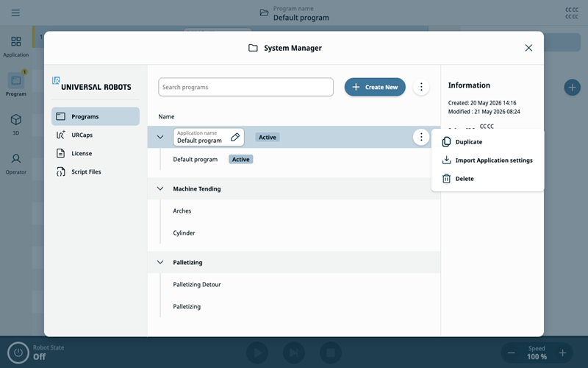Select the 3D view icon
Screen dimensions: 588x368
[x=15, y=120]
